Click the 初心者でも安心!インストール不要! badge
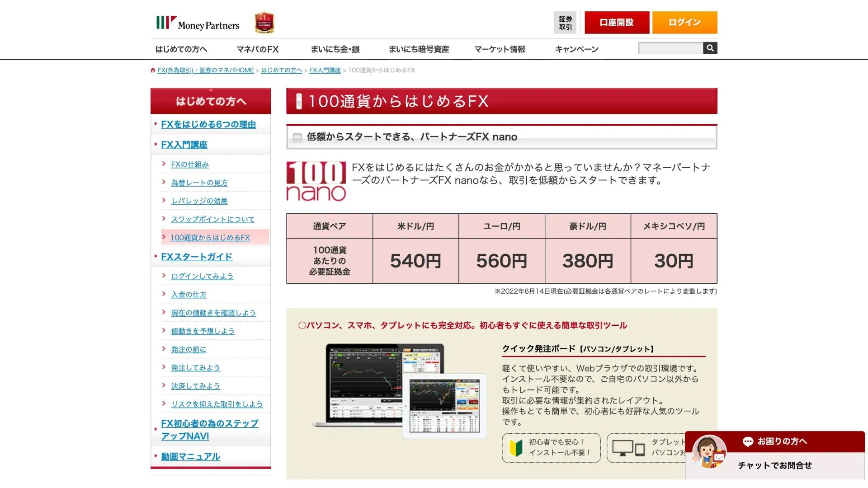 pyautogui.click(x=551, y=448)
